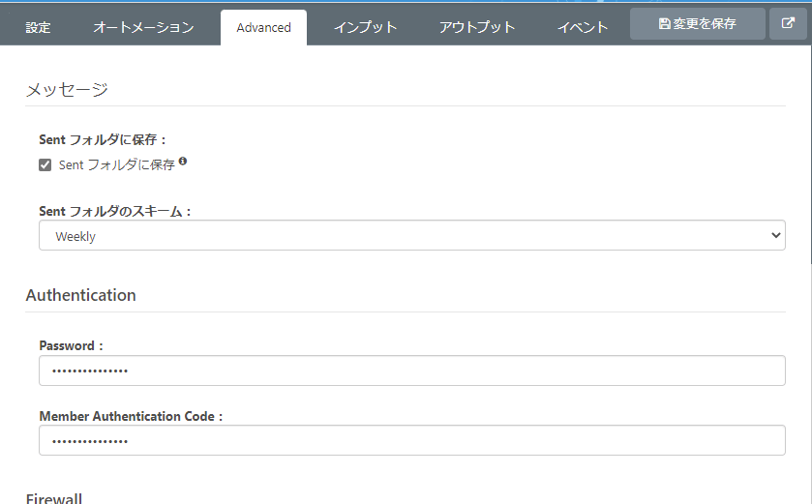Select the Advanced tab

pos(263,28)
